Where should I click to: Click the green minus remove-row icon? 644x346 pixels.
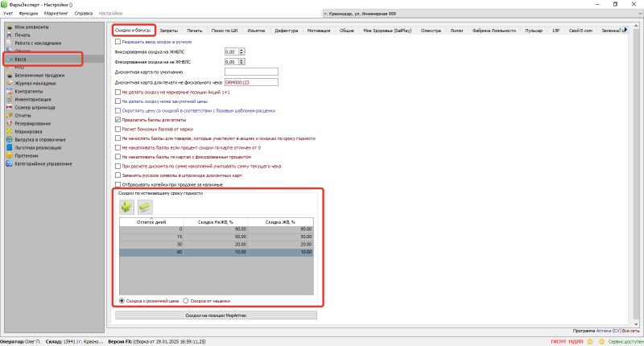point(145,207)
